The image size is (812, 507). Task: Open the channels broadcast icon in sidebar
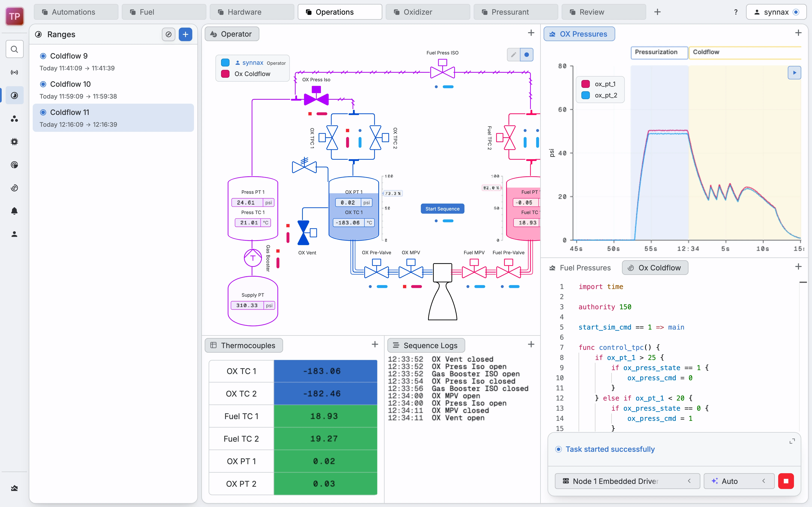14,72
